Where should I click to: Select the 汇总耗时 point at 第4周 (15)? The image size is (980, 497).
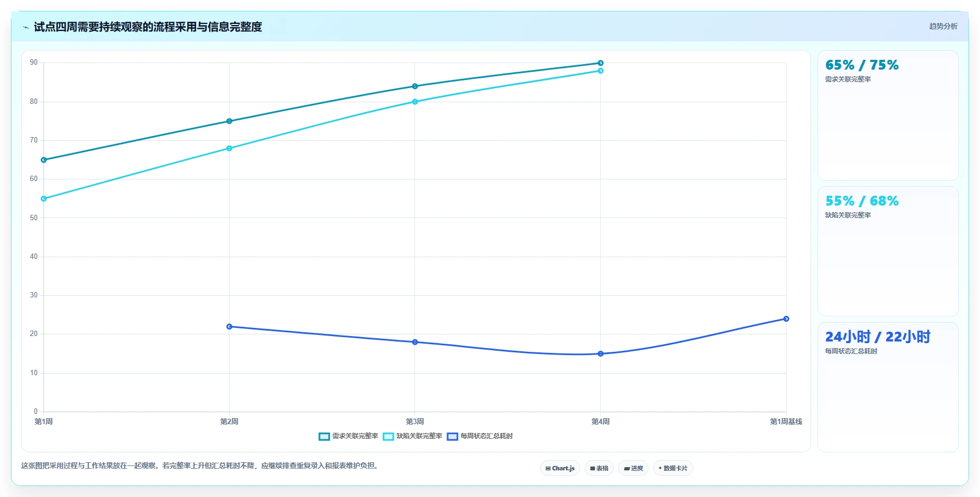pyautogui.click(x=600, y=353)
